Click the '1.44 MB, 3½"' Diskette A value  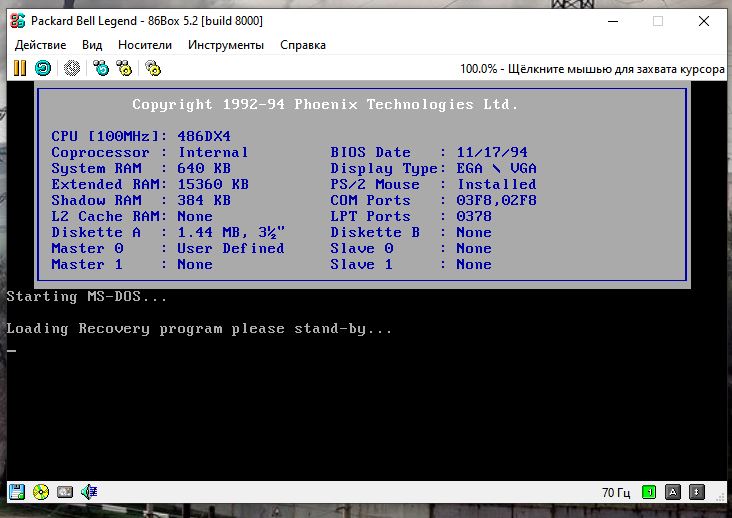click(231, 232)
